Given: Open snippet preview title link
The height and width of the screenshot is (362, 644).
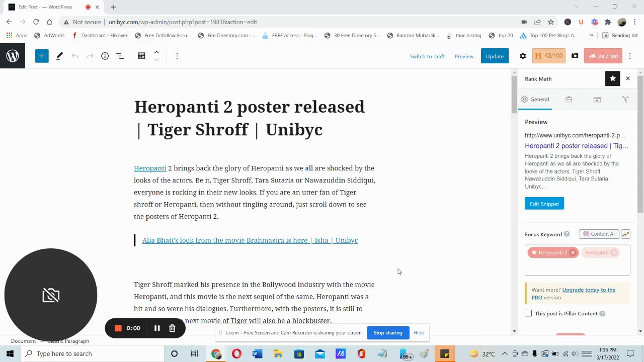Looking at the screenshot, I should pos(577,146).
